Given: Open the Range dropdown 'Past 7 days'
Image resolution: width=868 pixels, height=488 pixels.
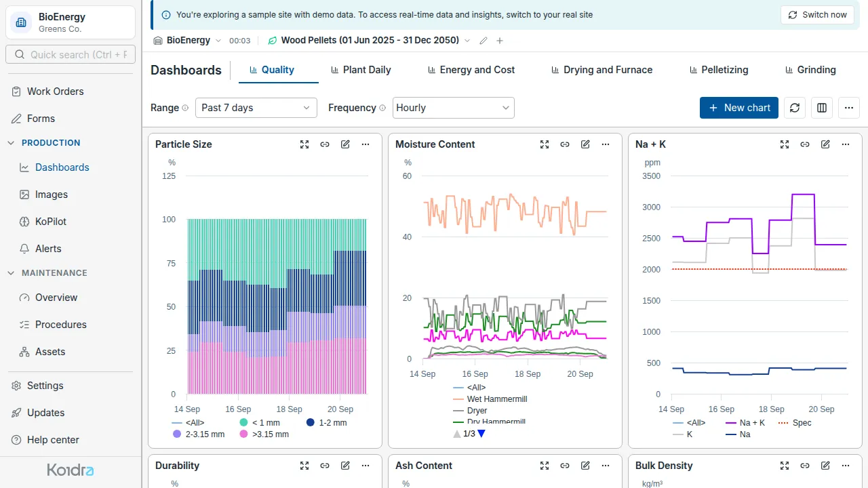Looking at the screenshot, I should pos(256,108).
